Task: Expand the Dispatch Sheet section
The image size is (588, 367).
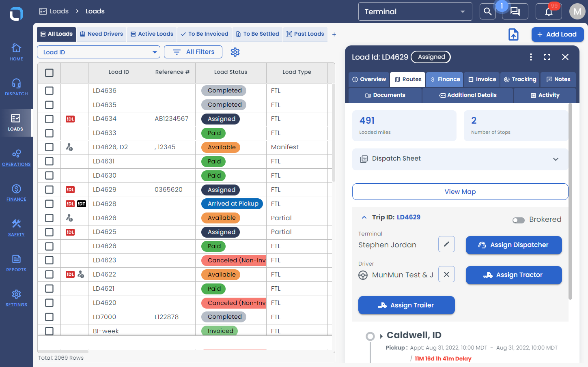Action: 460,159
